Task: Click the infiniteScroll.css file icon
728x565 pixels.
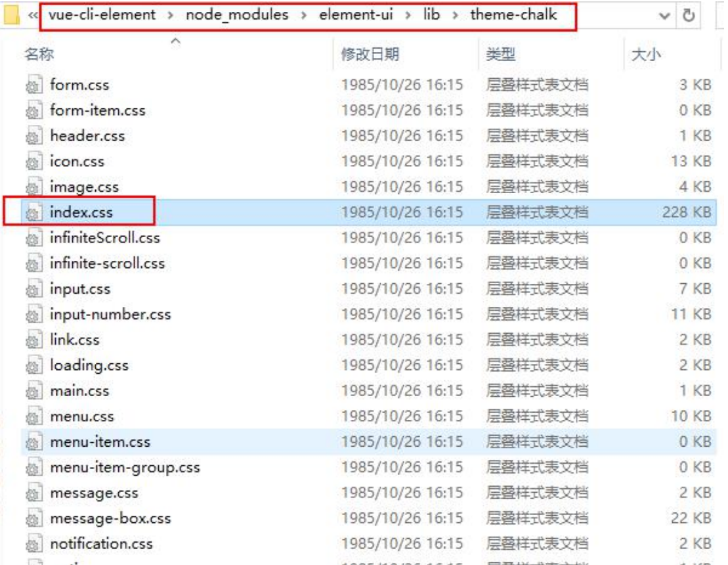Action: click(x=34, y=238)
